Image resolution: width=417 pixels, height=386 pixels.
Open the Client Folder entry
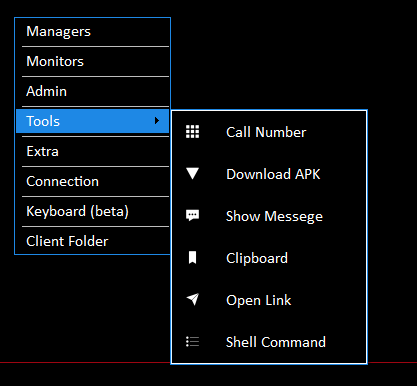click(x=93, y=241)
